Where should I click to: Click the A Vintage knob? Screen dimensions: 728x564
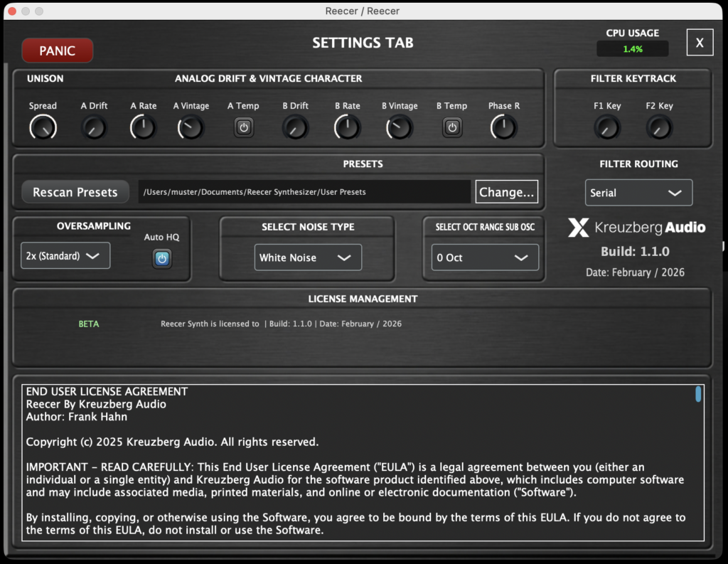point(191,128)
